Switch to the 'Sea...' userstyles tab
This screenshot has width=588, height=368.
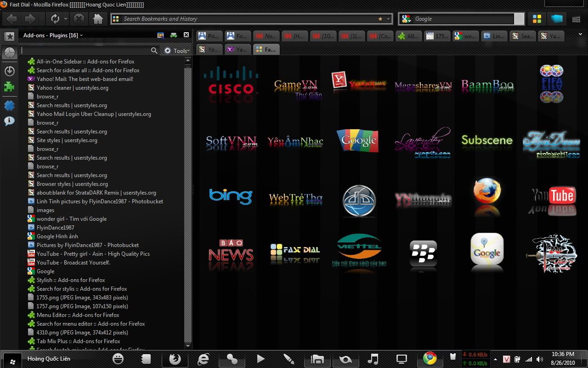click(x=522, y=36)
